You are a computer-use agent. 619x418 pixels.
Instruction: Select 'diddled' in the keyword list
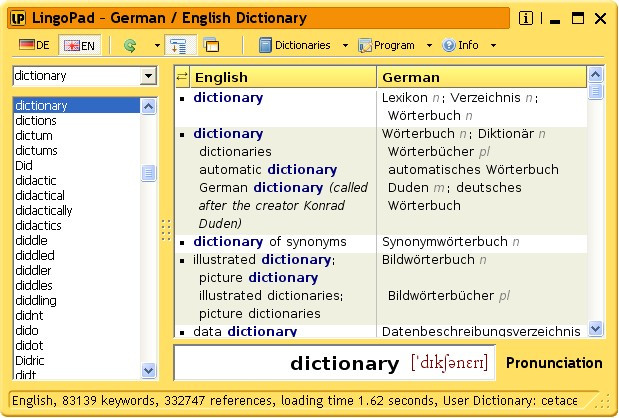pyautogui.click(x=77, y=255)
